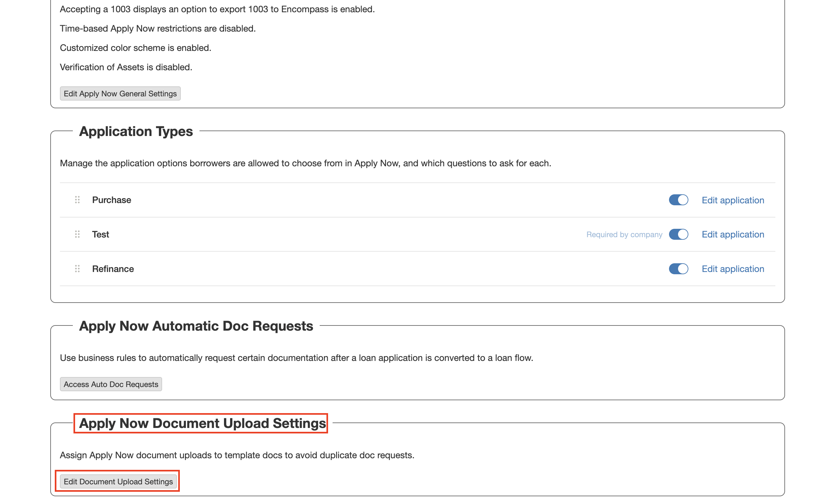Click Apply Now Document Upload Settings heading
The width and height of the screenshot is (825, 504).
pyautogui.click(x=202, y=423)
